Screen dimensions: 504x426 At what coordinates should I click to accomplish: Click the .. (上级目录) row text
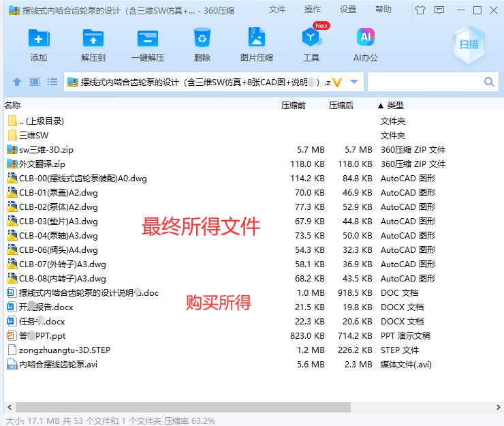[41, 121]
